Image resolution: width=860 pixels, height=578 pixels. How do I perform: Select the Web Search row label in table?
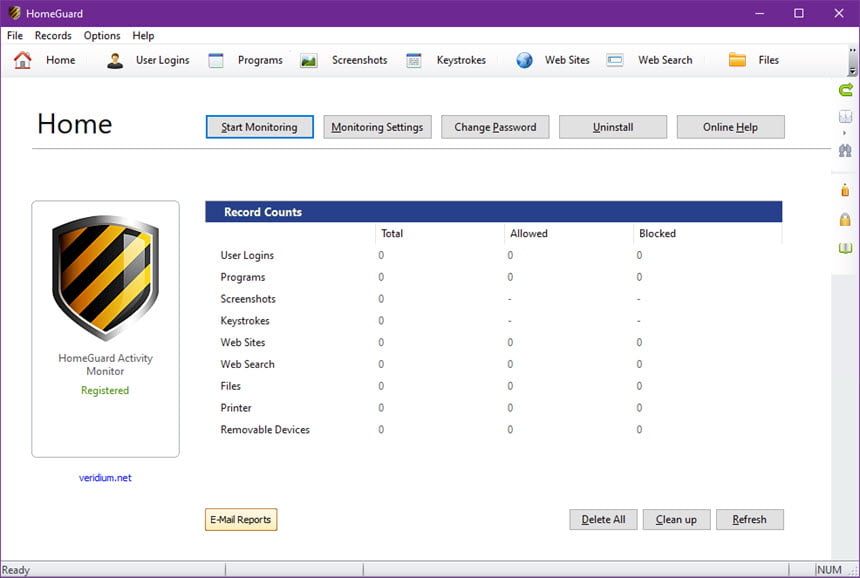pyautogui.click(x=247, y=364)
